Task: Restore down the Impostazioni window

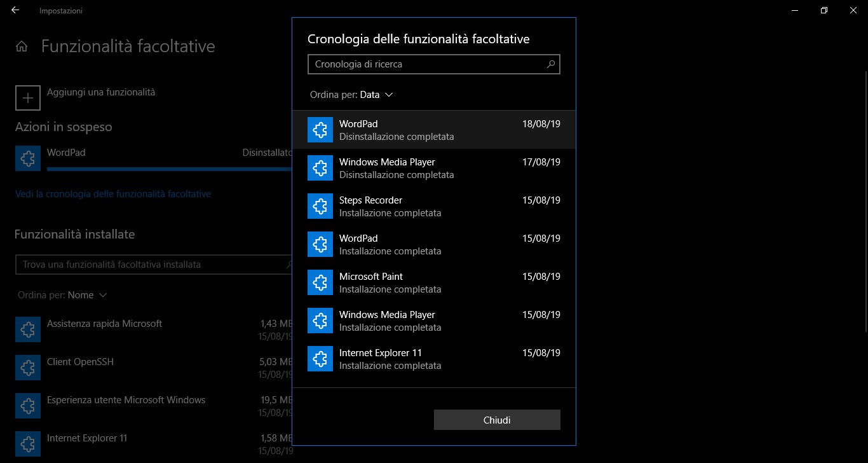Action: point(824,10)
